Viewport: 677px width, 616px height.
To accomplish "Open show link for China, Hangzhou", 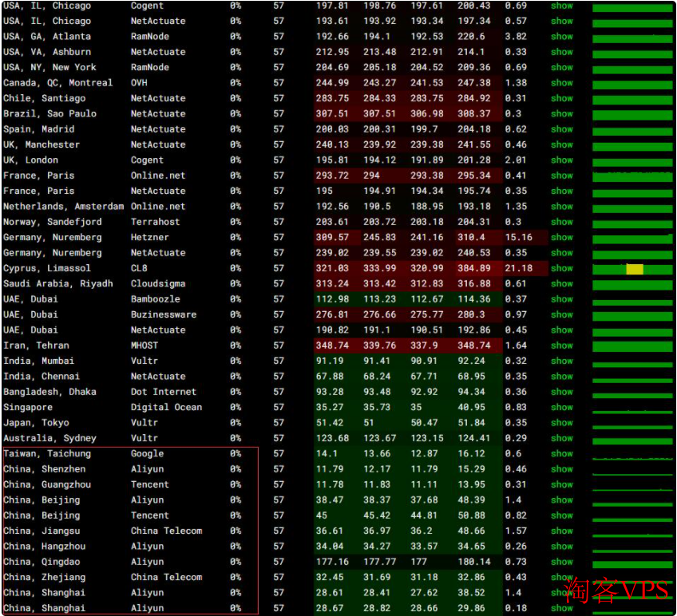I will 562,547.
